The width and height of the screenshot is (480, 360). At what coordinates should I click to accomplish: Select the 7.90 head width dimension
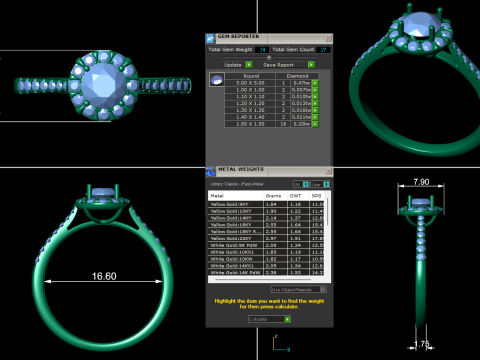(421, 182)
